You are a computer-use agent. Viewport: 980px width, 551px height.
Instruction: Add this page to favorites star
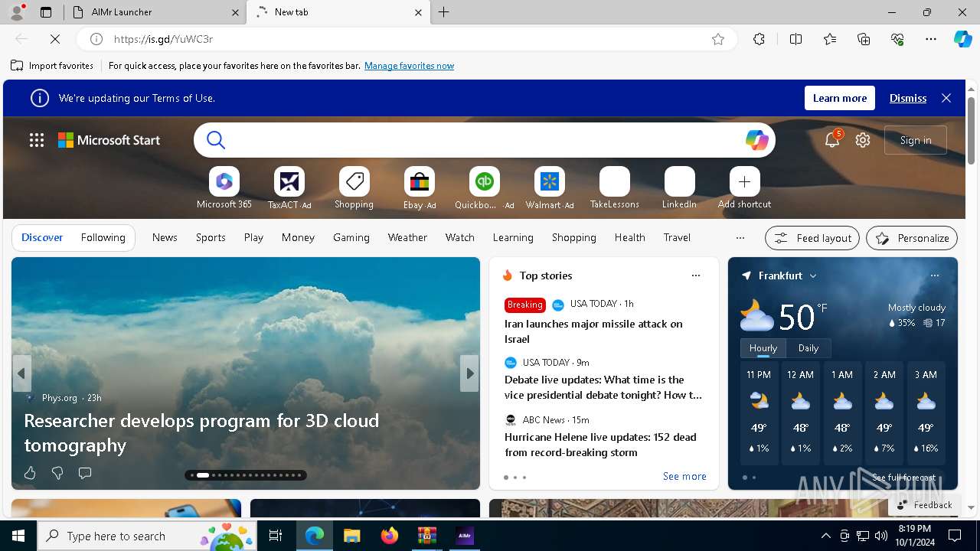click(718, 39)
